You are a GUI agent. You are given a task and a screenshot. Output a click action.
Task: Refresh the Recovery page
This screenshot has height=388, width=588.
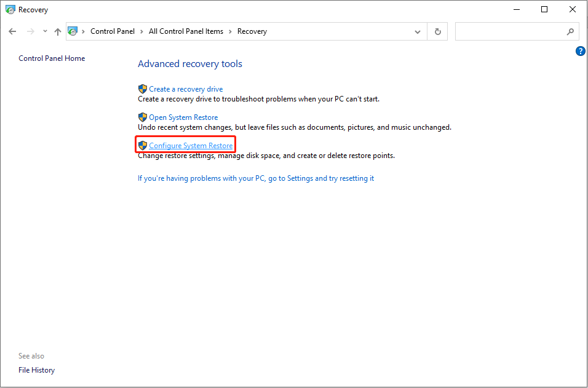pyautogui.click(x=437, y=31)
